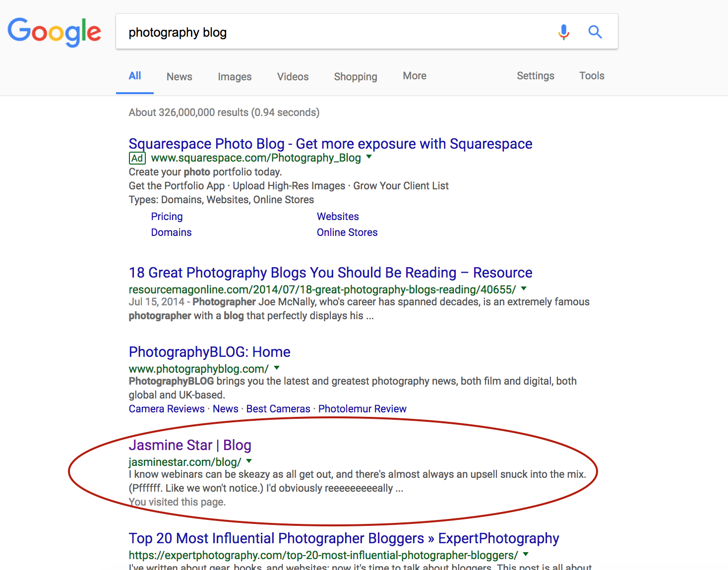Open search Tools

coord(592,76)
